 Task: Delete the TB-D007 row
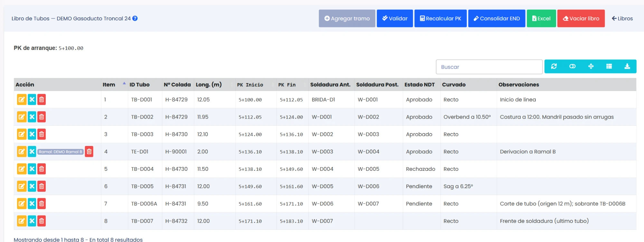coord(42,221)
